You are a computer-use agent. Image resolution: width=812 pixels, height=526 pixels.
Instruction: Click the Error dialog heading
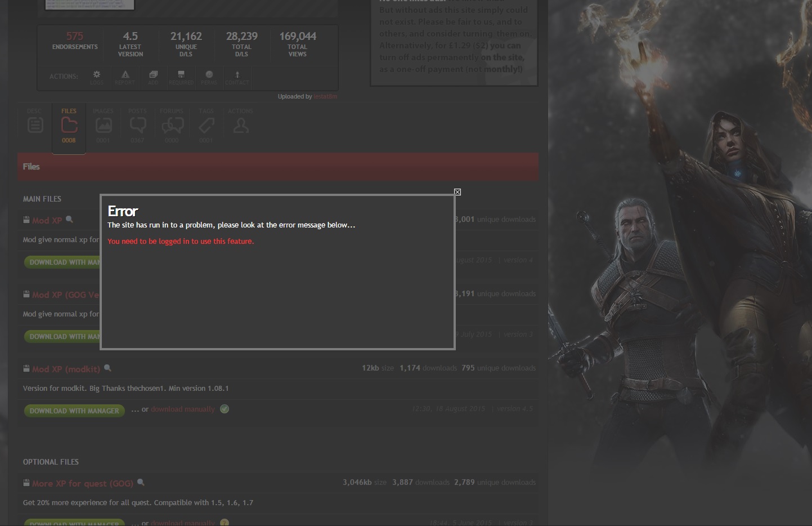(x=123, y=211)
